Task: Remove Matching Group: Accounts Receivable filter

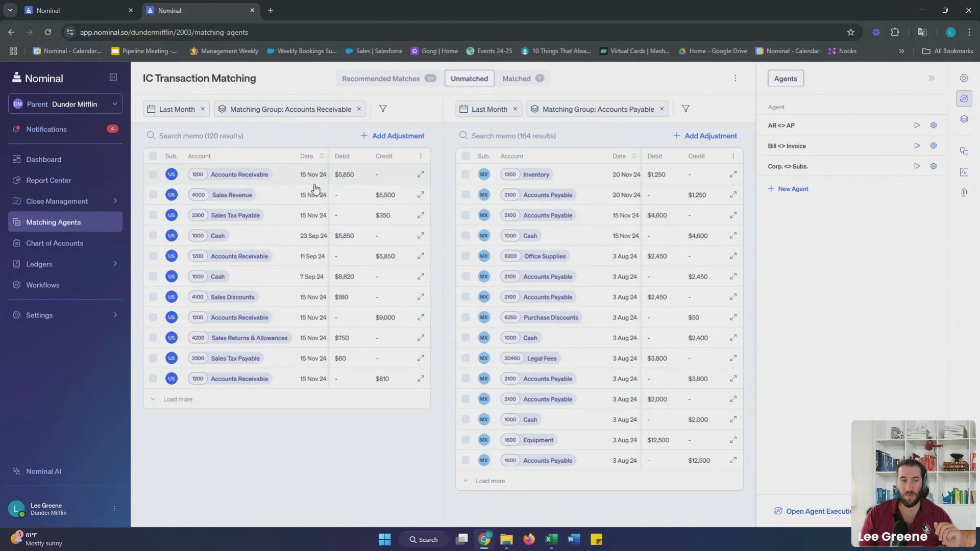Action: click(359, 109)
